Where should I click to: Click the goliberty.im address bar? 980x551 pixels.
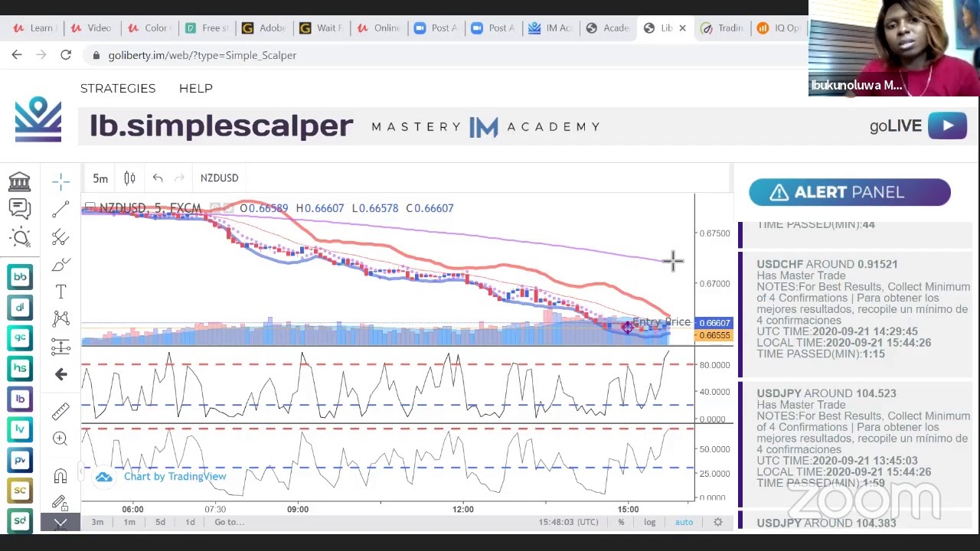coord(444,55)
